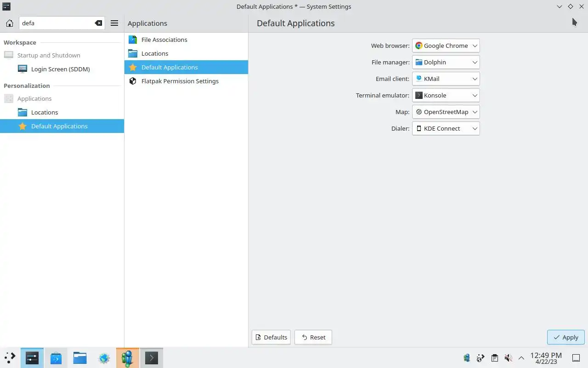Click the muted volume tray icon
This screenshot has width=588, height=368.
(x=508, y=358)
